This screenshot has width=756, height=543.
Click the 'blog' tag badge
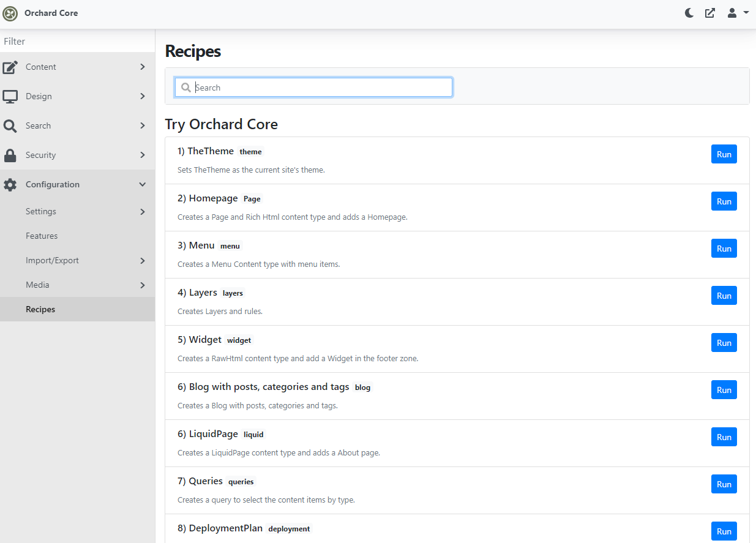tap(362, 388)
